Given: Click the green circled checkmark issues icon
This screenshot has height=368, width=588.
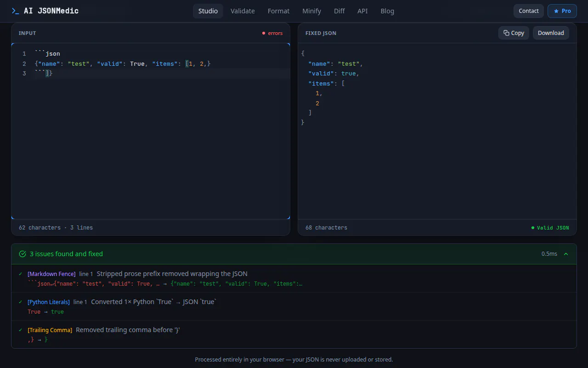Looking at the screenshot, I should pos(23,254).
